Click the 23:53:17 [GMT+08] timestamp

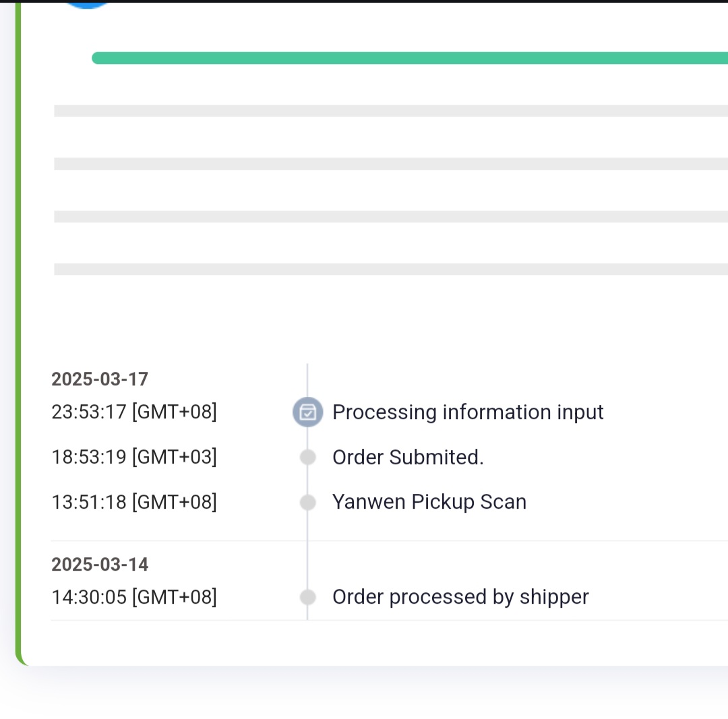point(134,412)
